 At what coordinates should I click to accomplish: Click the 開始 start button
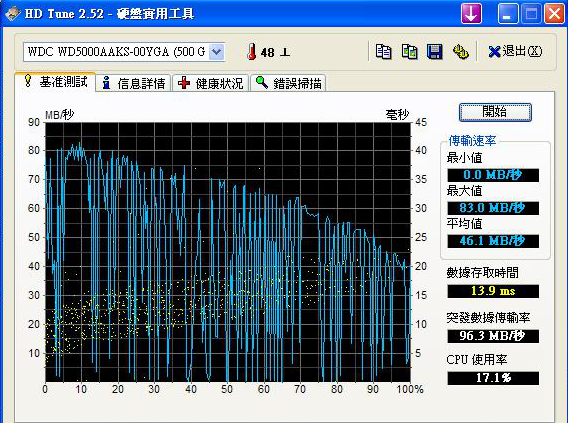click(495, 112)
